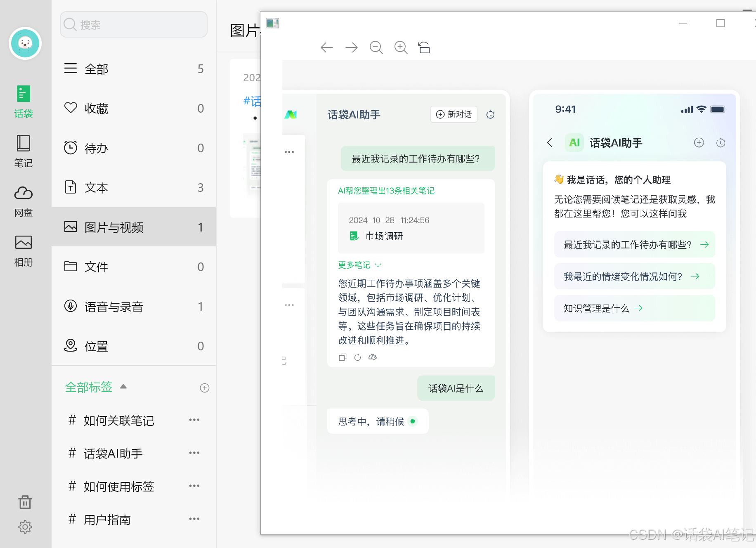Click the green logo left of 话袋AI助手 chat title

coord(291,114)
